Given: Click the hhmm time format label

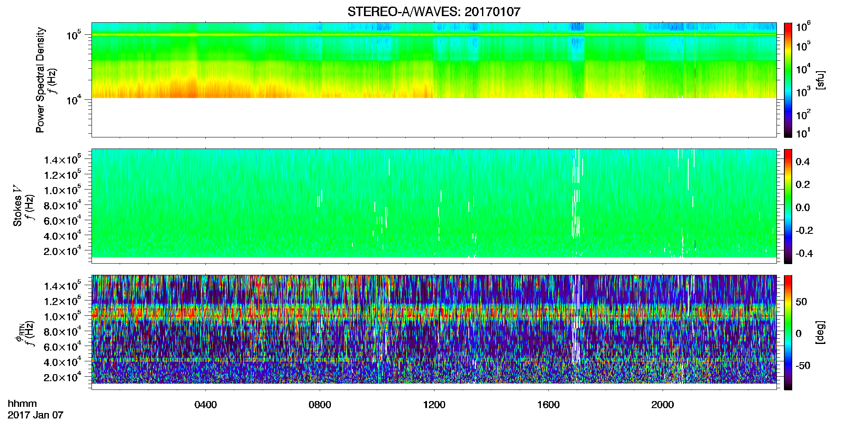Looking at the screenshot, I should [22, 404].
